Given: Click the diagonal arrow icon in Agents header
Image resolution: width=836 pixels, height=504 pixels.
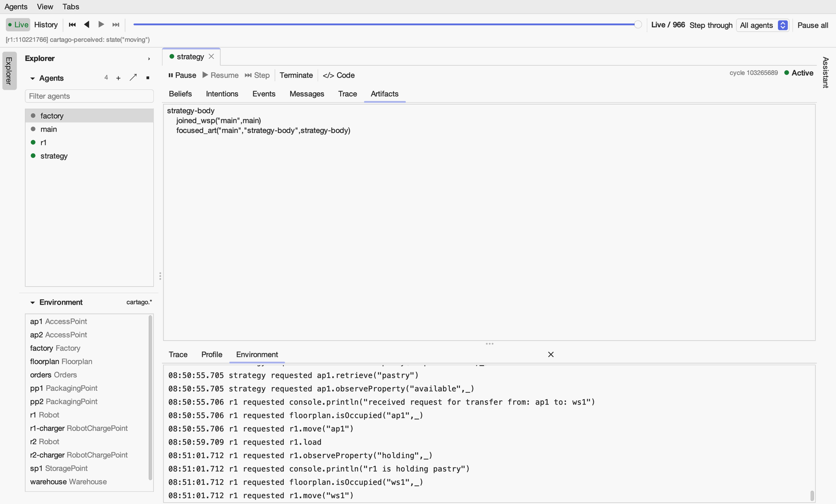Looking at the screenshot, I should tap(133, 78).
